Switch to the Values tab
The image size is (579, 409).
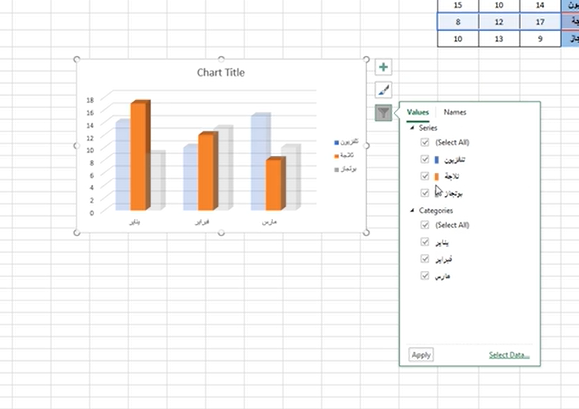point(418,112)
